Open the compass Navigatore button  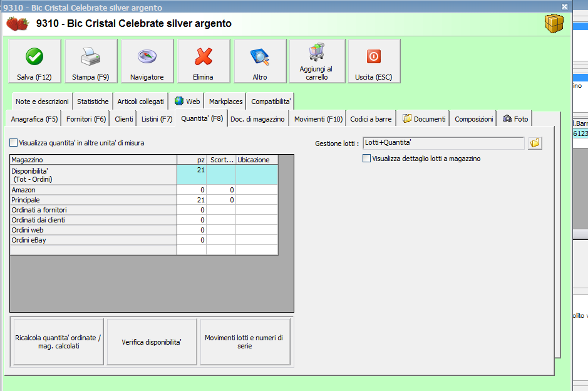click(147, 61)
